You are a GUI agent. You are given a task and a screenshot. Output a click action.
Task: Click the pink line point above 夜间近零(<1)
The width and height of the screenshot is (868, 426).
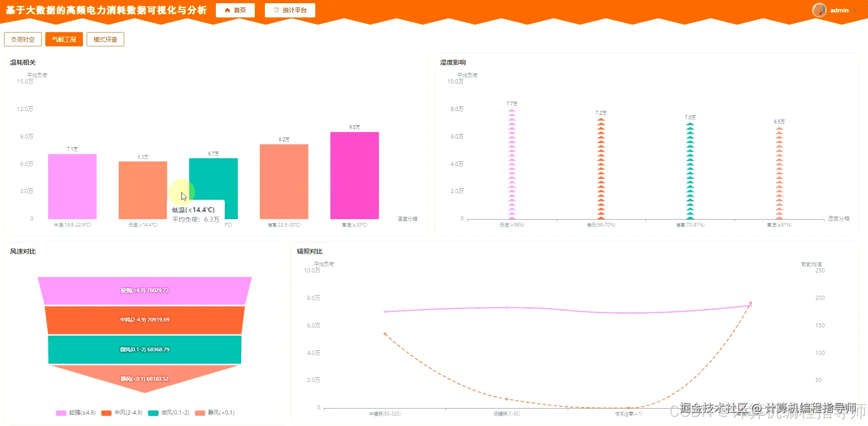(629, 313)
